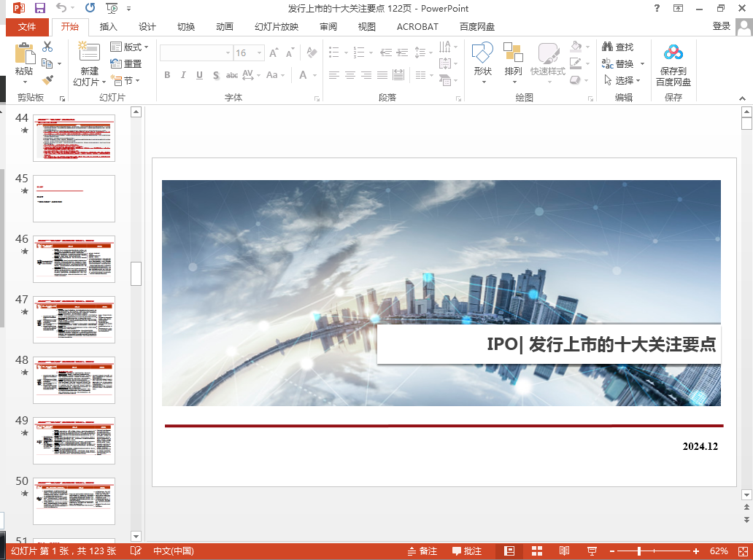The image size is (753, 560).
Task: Open the Font dialog launcher 字体
Action: pyautogui.click(x=317, y=98)
